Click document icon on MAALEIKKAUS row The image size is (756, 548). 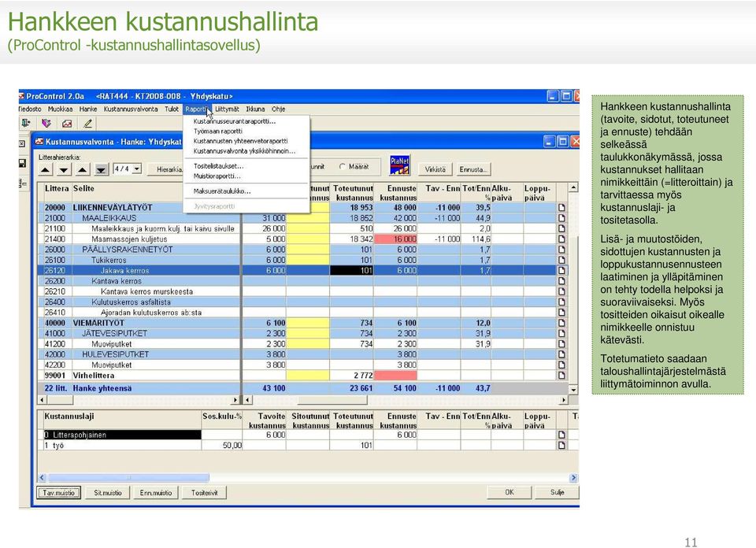pyautogui.click(x=561, y=218)
